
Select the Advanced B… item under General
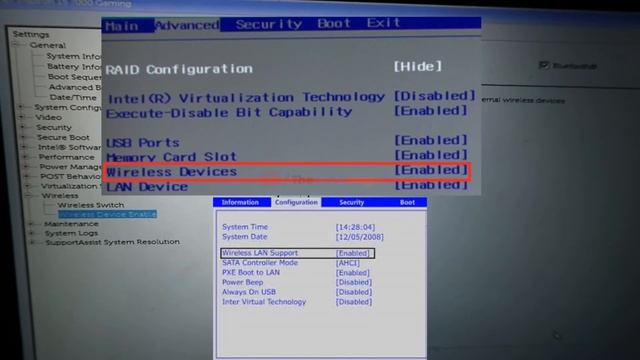[x=75, y=87]
